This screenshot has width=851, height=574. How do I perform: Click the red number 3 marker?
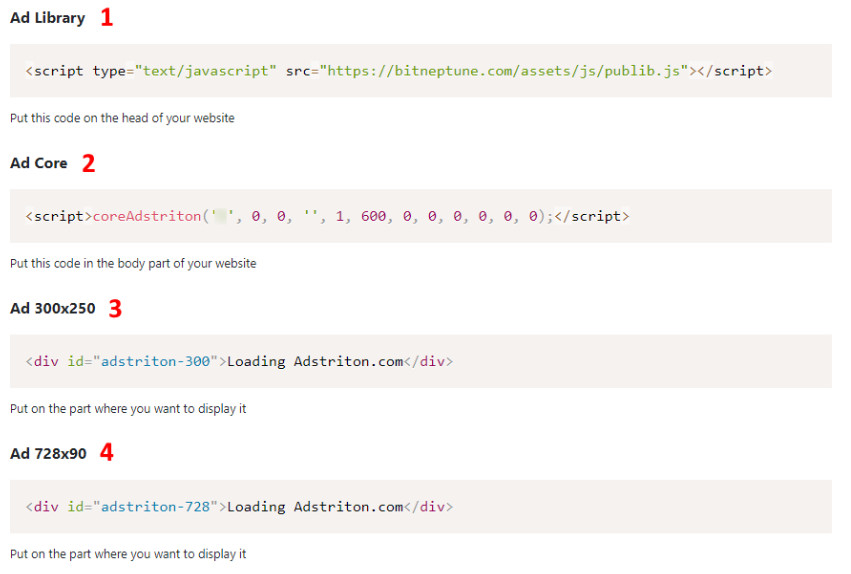pyautogui.click(x=115, y=309)
